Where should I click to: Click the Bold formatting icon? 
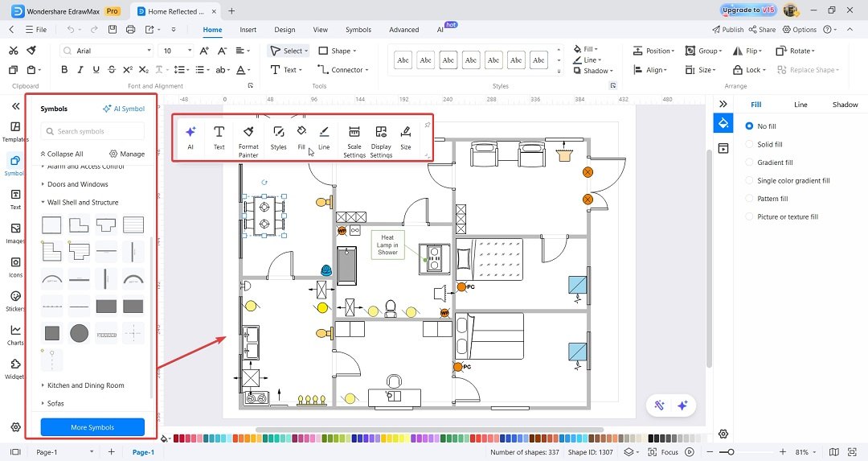[64, 70]
